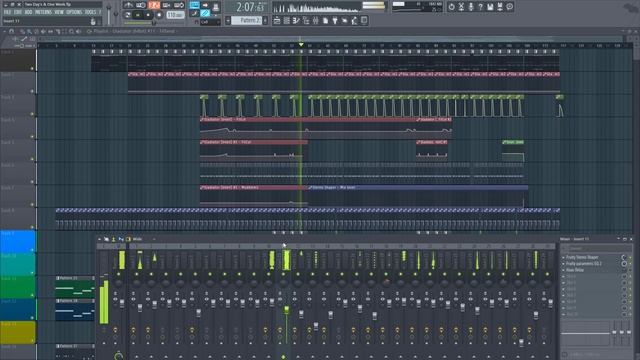This screenshot has height=360, width=640.
Task: Toggle the metronome icon in transport panel
Action: coord(129,5)
